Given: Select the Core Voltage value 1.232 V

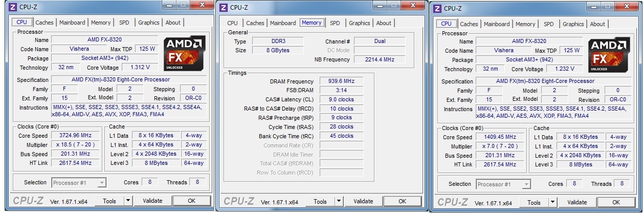Looking at the screenshot, I should coord(564,69).
